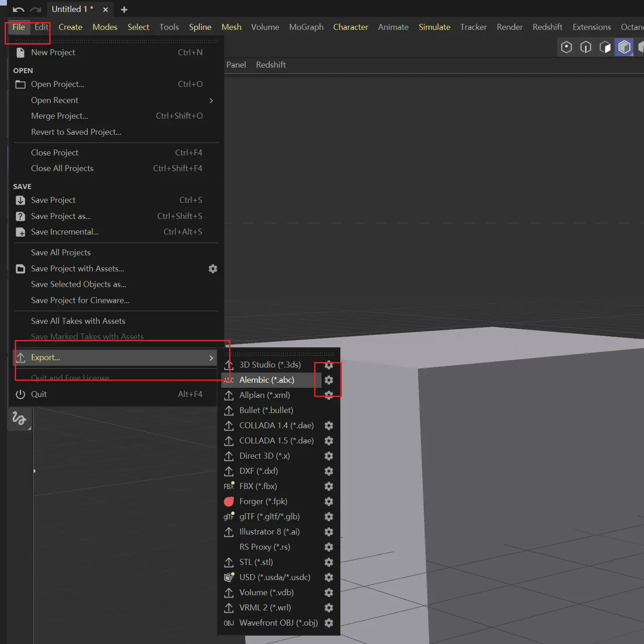The width and height of the screenshot is (644, 644).
Task: Click the sketch scribble tool icon
Action: coord(19,418)
